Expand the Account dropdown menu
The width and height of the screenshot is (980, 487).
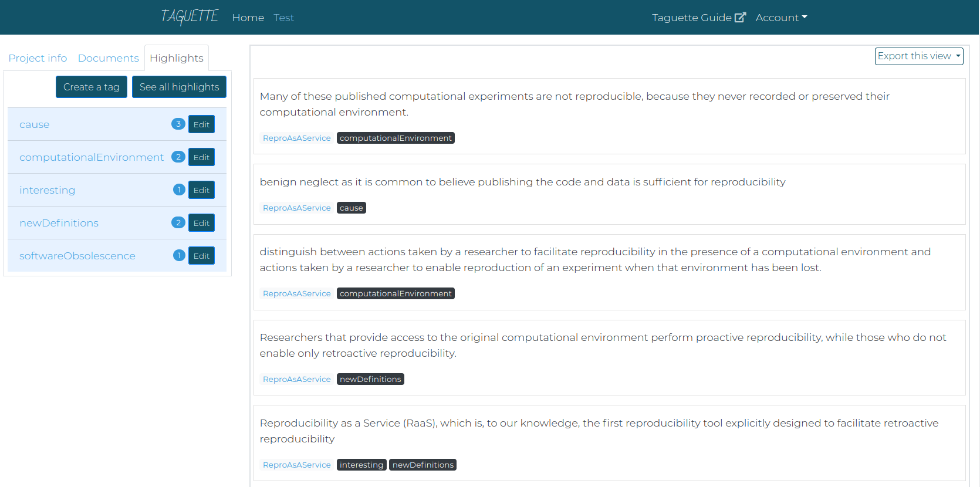[781, 18]
